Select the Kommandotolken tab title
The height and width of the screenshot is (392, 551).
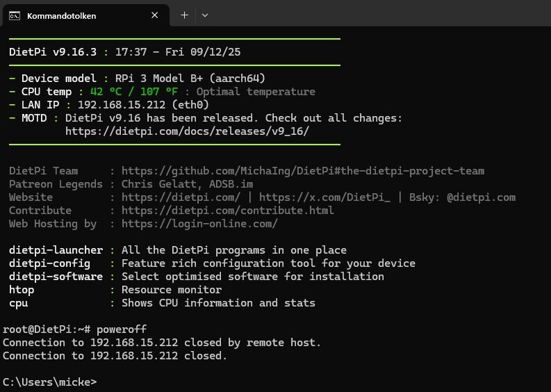(61, 15)
